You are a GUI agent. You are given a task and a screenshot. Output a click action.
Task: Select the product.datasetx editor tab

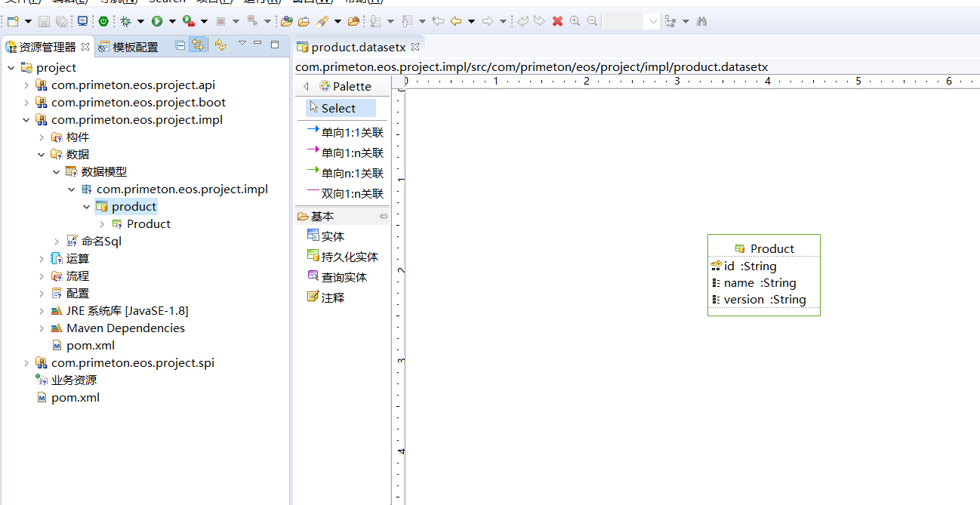[x=358, y=47]
